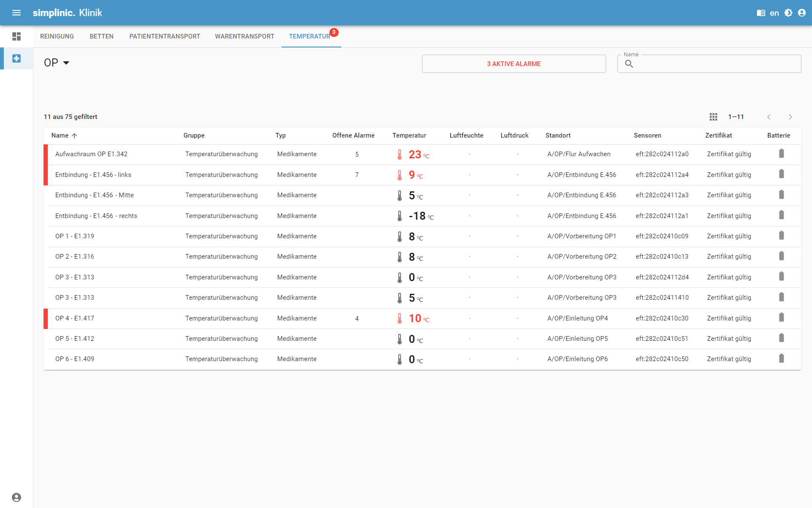Click battery icon of OP 4 - E1.417
This screenshot has height=508, width=812.
[x=782, y=317]
